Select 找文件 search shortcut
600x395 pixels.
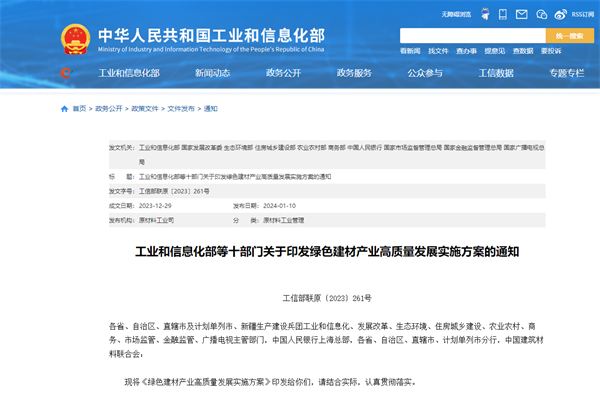click(438, 51)
